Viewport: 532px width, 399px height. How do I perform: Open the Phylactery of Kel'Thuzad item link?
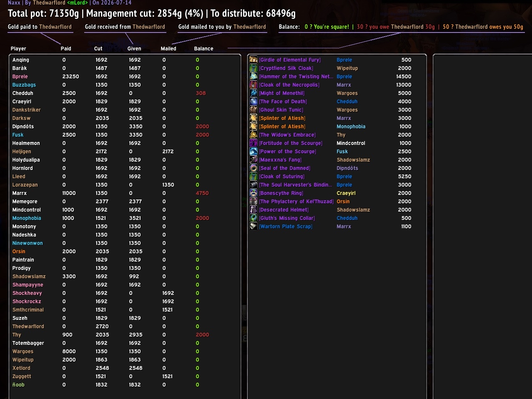[296, 202]
